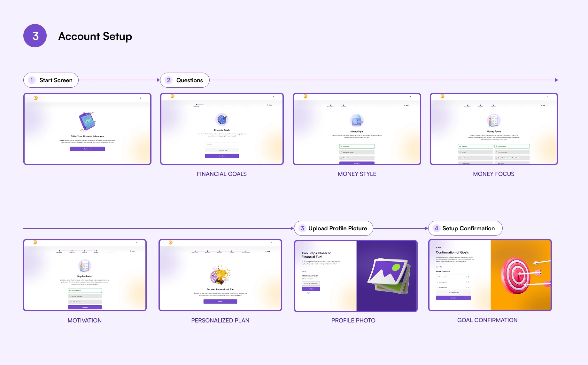Enable the Budgeting topic on Money Focus
588x365 pixels.
[476, 146]
